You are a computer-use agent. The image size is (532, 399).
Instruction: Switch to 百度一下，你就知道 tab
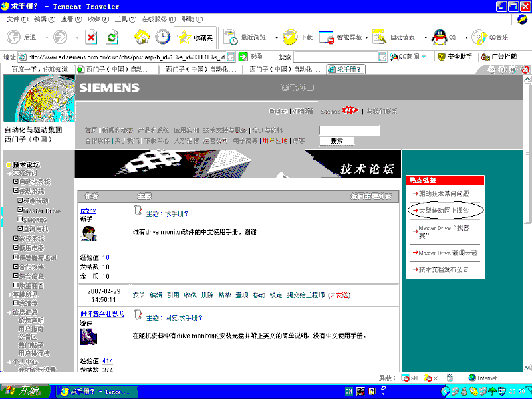[x=40, y=70]
